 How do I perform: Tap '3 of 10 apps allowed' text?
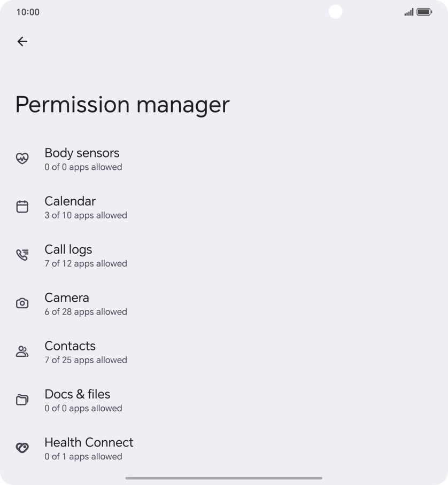(x=86, y=216)
